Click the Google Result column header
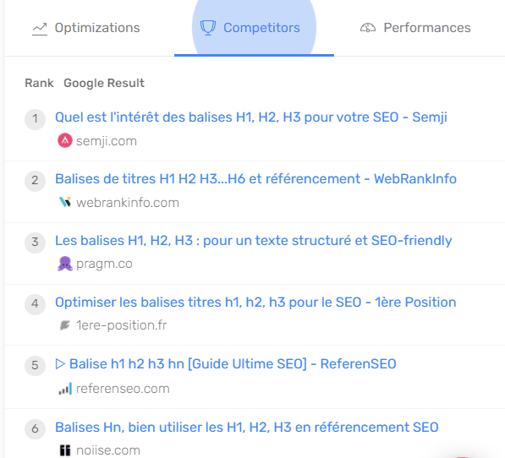The width and height of the screenshot is (505, 458). click(104, 83)
